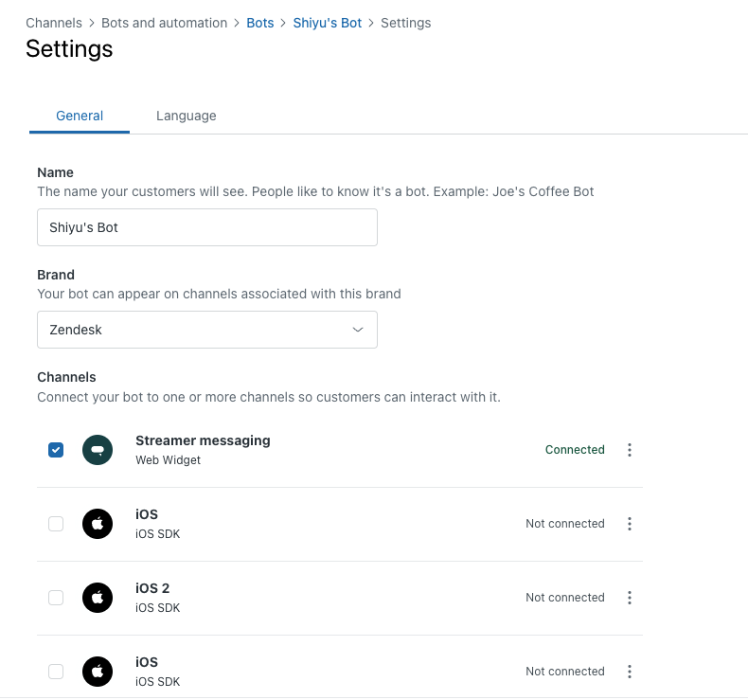Open the three-dot menu on the first iOS row

pyautogui.click(x=630, y=524)
